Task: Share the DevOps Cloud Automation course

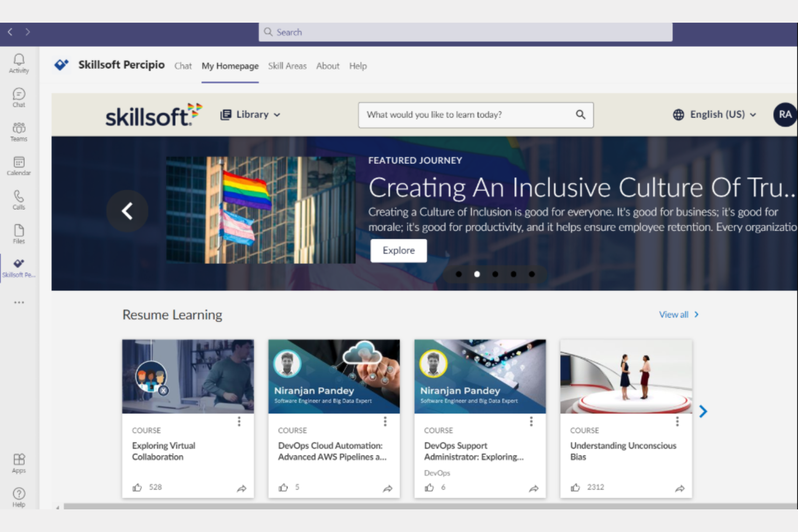Action: (388, 488)
